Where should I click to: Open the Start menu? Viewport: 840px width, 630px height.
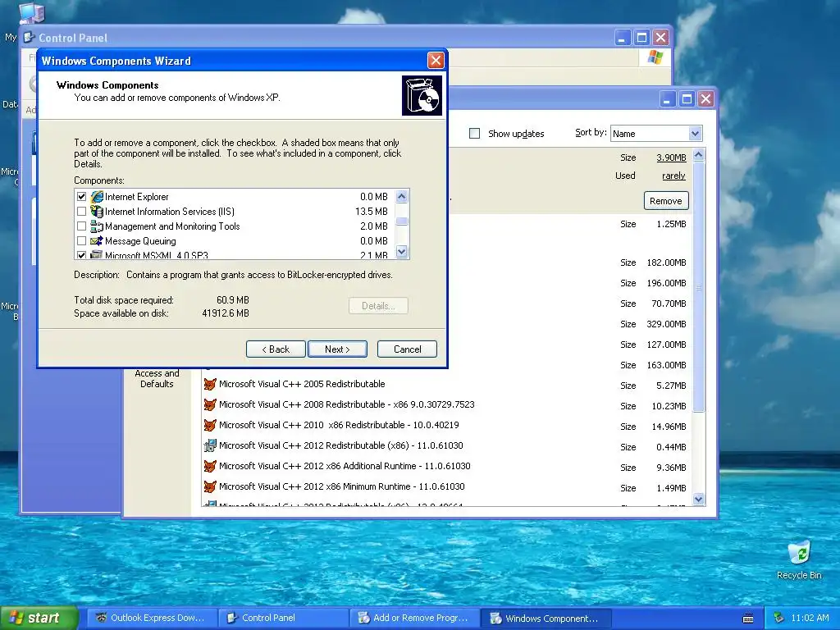click(39, 619)
